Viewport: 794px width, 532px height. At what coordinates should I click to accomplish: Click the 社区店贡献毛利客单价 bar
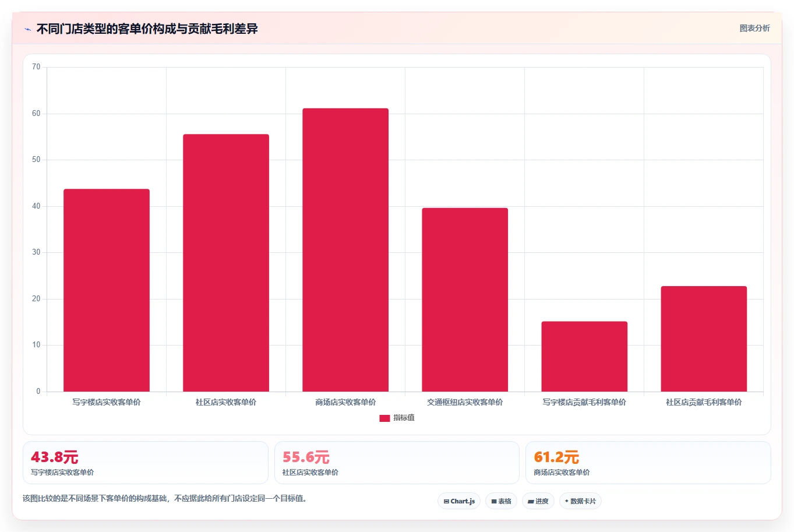[x=704, y=339]
